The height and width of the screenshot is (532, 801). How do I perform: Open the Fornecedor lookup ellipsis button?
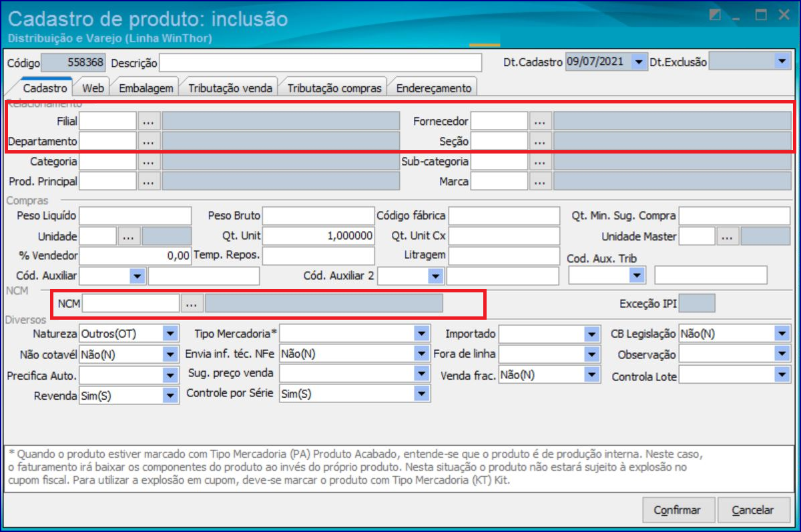pos(540,121)
